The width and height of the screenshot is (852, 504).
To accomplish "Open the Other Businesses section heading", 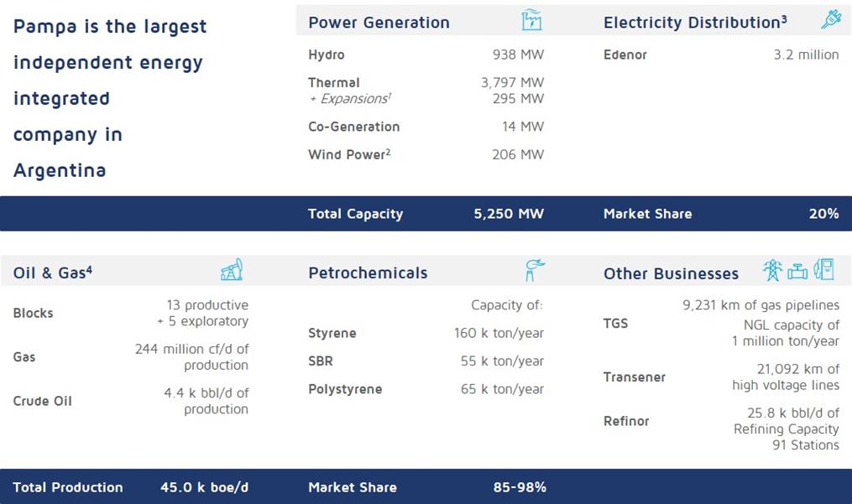I will click(x=671, y=273).
